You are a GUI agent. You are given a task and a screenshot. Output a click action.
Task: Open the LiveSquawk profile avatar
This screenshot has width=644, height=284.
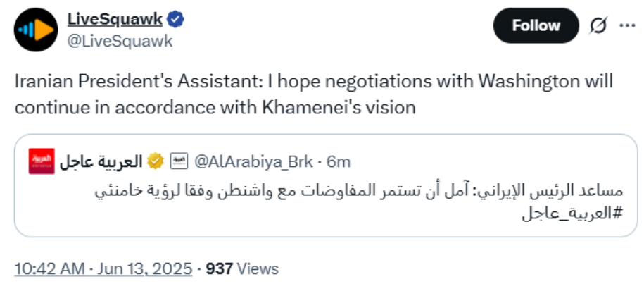pos(36,30)
